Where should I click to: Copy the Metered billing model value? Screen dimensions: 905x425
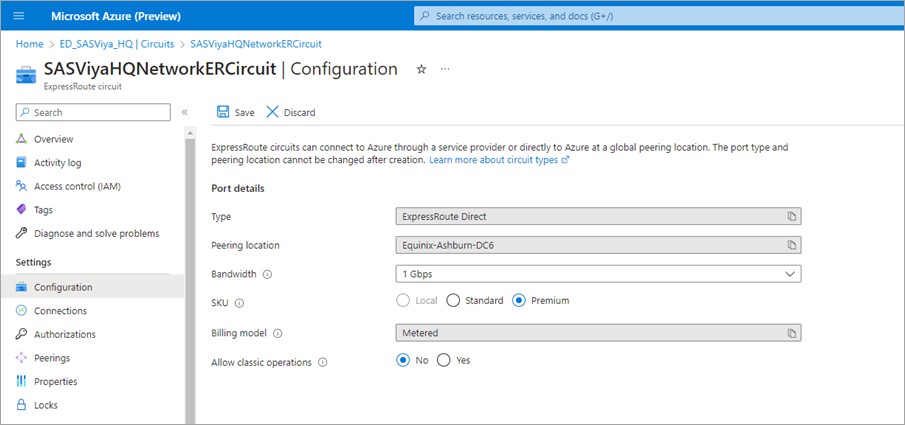[x=790, y=333]
